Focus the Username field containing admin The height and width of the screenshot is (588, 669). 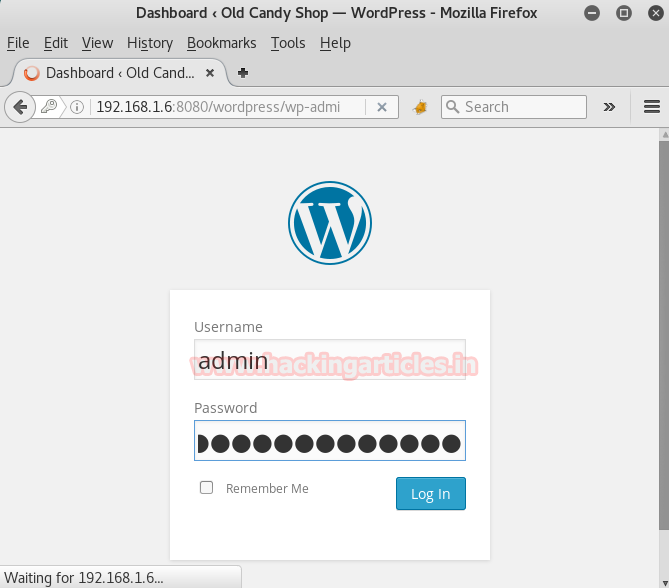pos(330,360)
